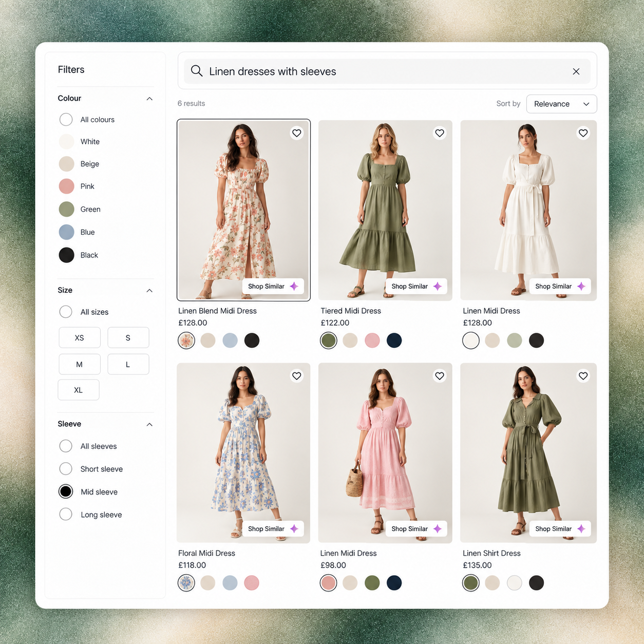
Task: Select the Short sleeve radio option
Action: pos(66,468)
